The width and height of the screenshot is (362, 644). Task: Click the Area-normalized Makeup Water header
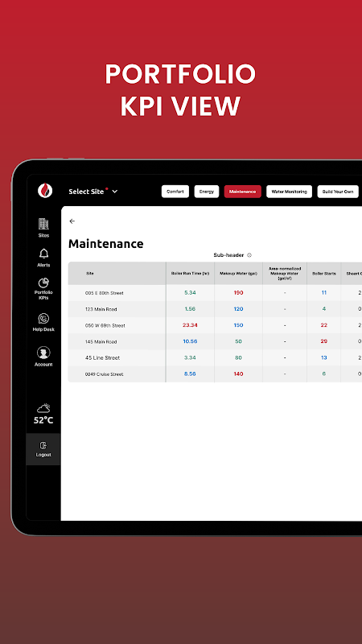(x=285, y=273)
